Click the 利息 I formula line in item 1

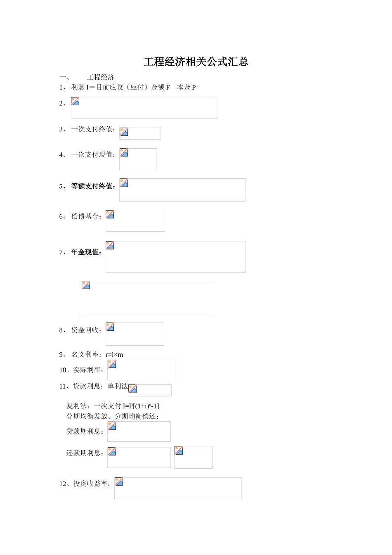tap(133, 87)
